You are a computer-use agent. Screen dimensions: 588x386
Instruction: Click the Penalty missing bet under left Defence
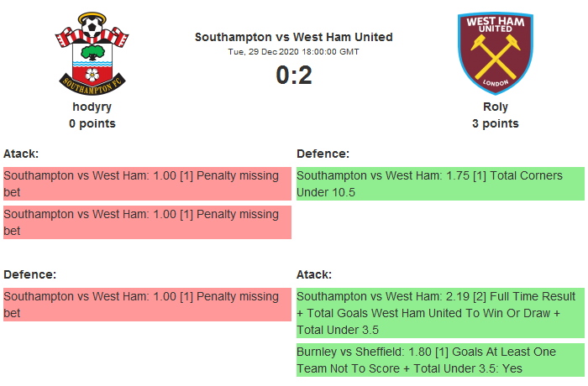(146, 305)
